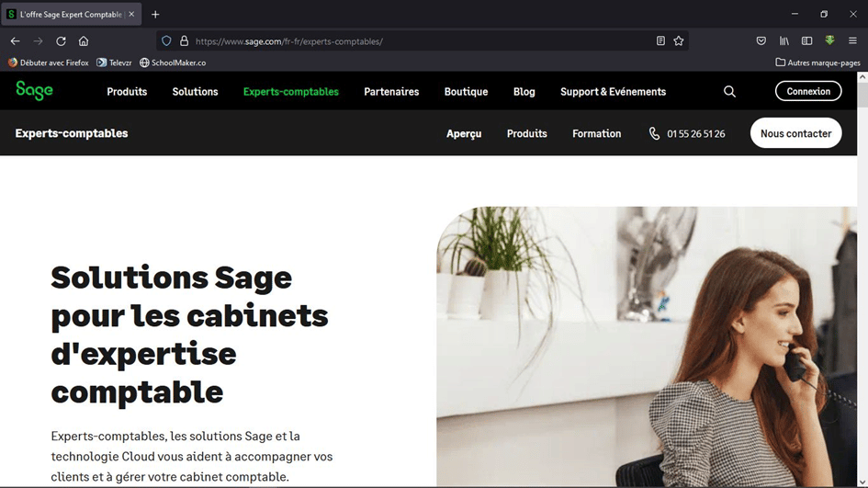The width and height of the screenshot is (868, 488).
Task: Switch to the Formation sub-tab
Action: (x=597, y=133)
